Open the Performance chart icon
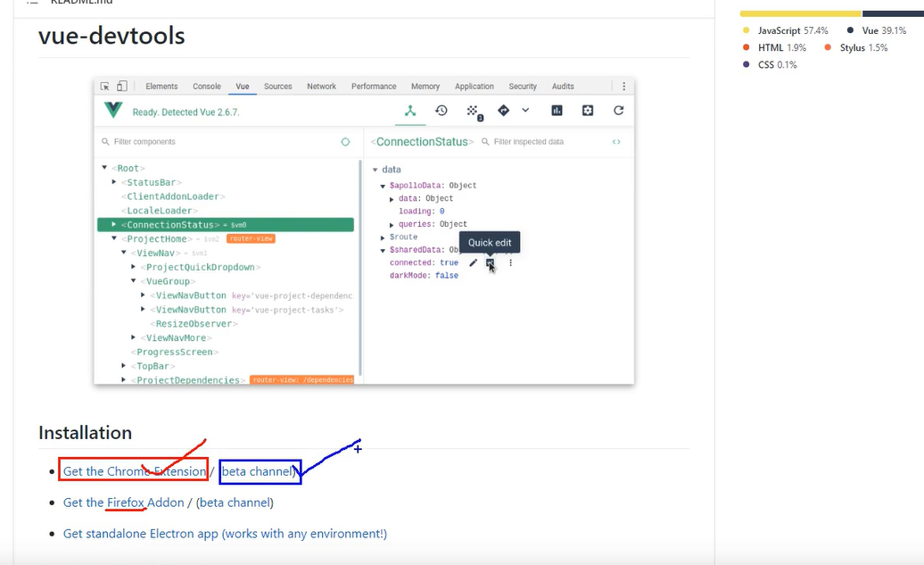924x565 pixels. [x=557, y=111]
